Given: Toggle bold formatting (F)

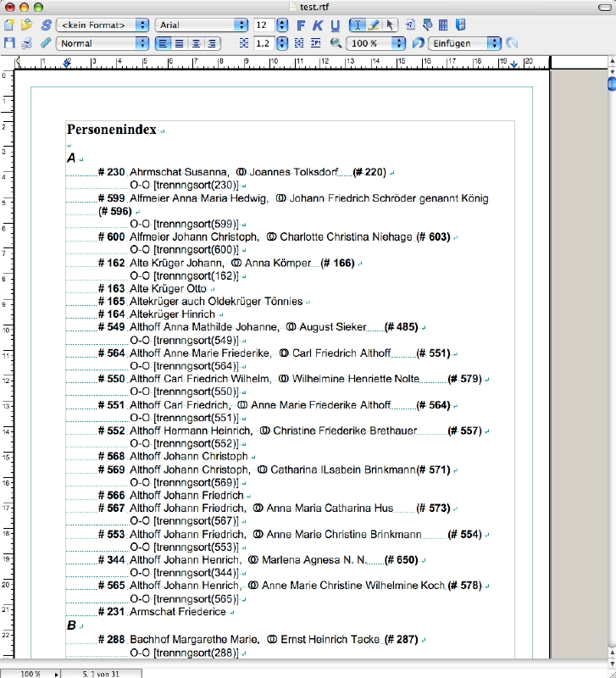Looking at the screenshot, I should tap(301, 25).
